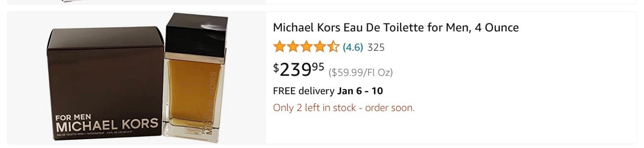Click the first gold rating star
The image size is (644, 148).
tap(279, 47)
